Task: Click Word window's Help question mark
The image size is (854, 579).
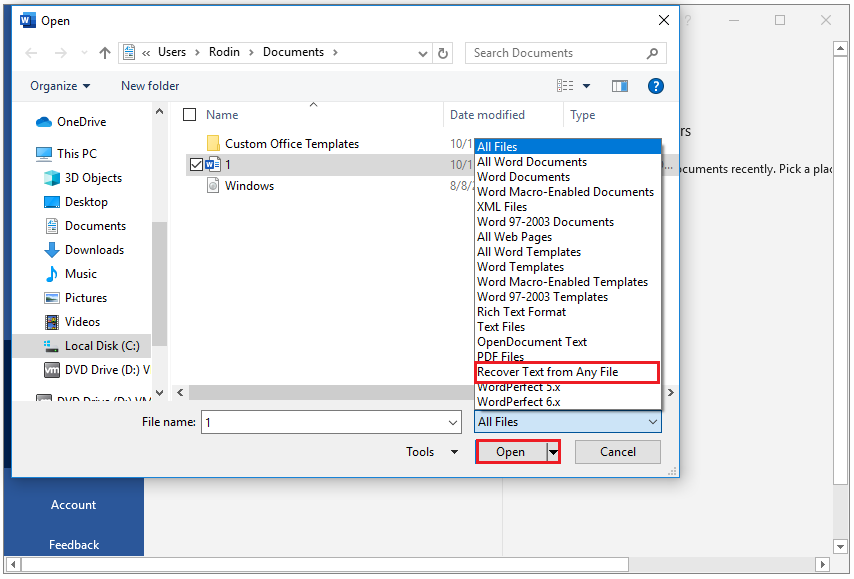Action: 688,21
